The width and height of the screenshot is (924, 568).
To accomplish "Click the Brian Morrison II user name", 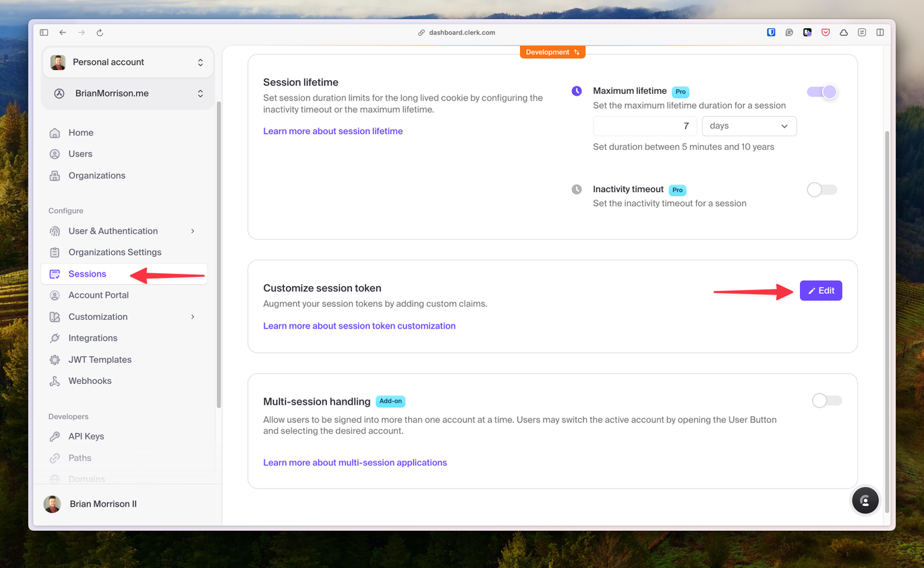I will pos(103,504).
